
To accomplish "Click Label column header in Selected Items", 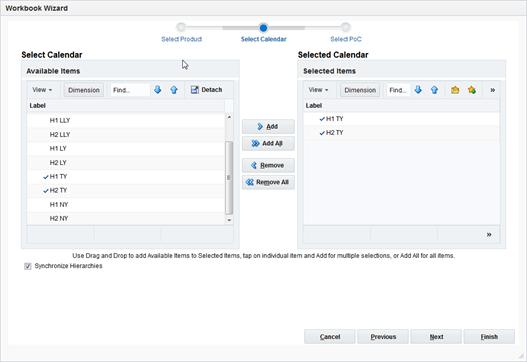I will (x=401, y=106).
